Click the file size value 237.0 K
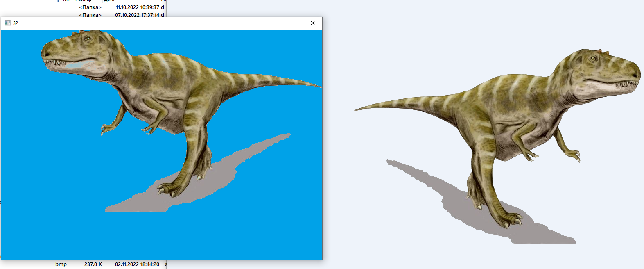The height and width of the screenshot is (269, 644). click(x=93, y=264)
